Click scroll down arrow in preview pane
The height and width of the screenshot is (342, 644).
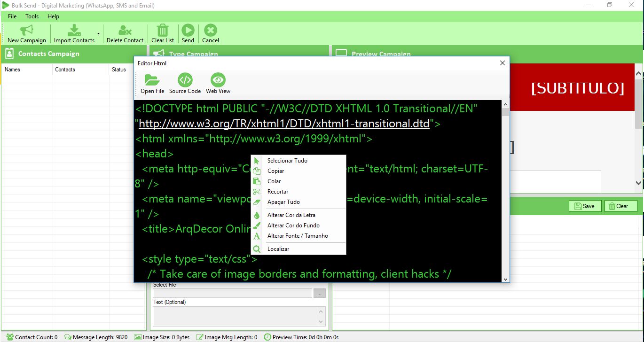pyautogui.click(x=638, y=183)
